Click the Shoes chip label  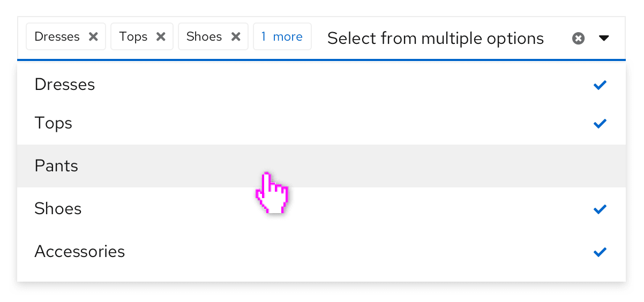[204, 37]
